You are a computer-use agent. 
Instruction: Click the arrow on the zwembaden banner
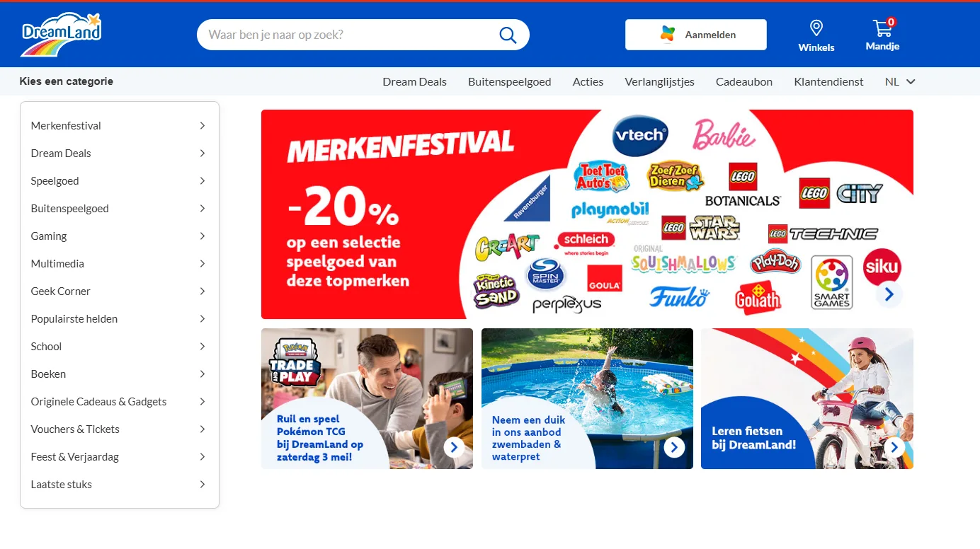674,447
